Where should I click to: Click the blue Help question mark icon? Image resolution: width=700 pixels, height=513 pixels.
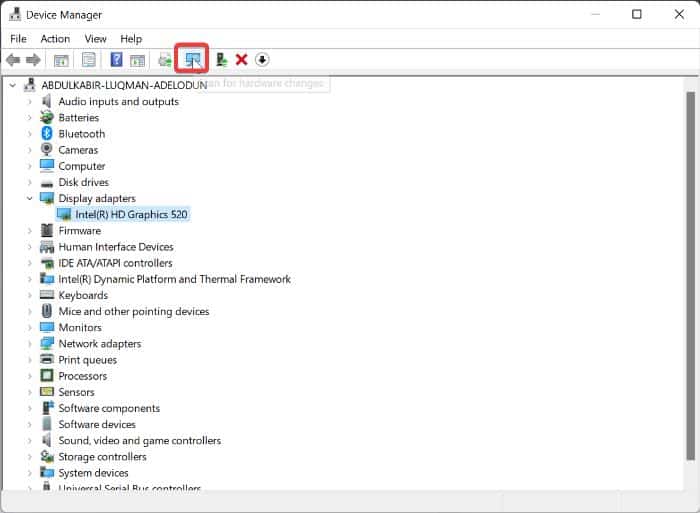point(117,59)
